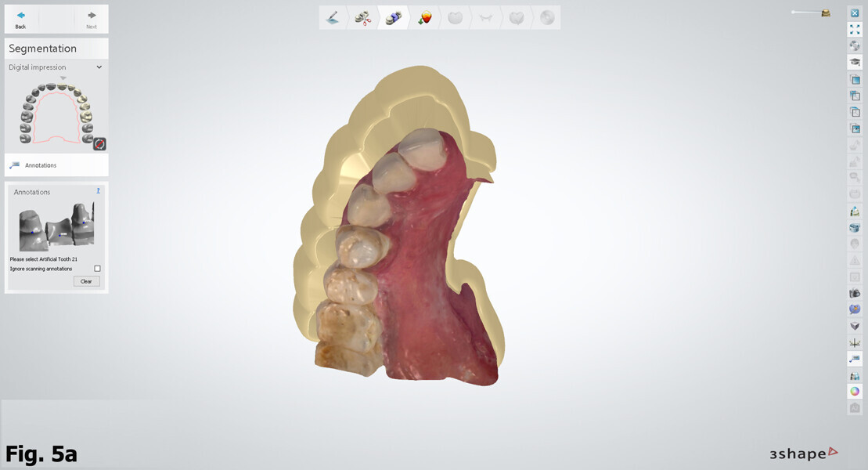Click the graduation cap tutorial icon
868x470 pixels.
(x=855, y=63)
